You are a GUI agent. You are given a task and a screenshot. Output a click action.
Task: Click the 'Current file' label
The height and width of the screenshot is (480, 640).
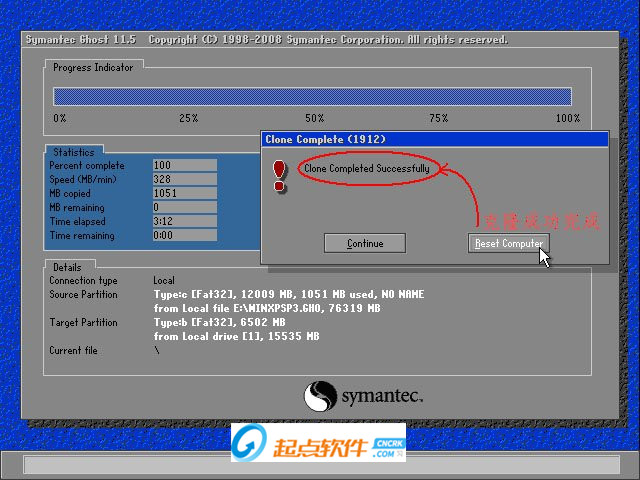coord(73,350)
